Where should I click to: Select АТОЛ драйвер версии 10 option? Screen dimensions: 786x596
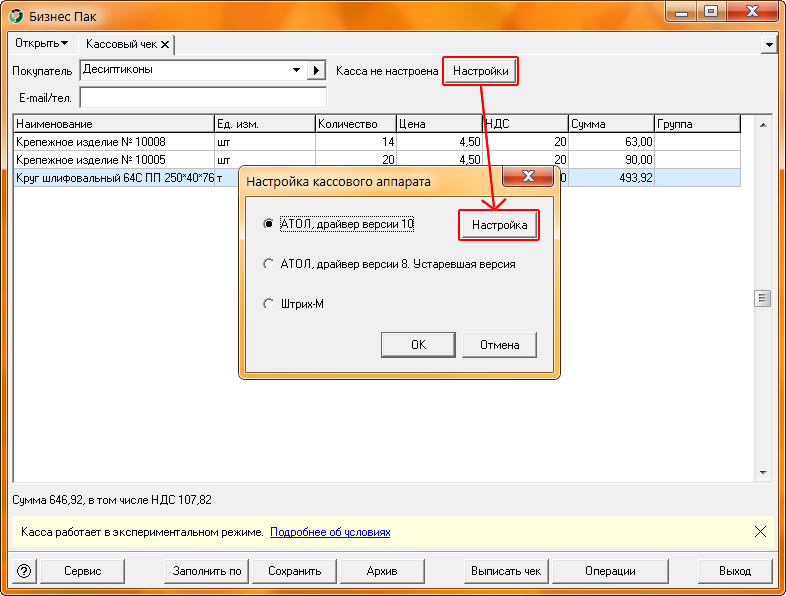[x=268, y=225]
